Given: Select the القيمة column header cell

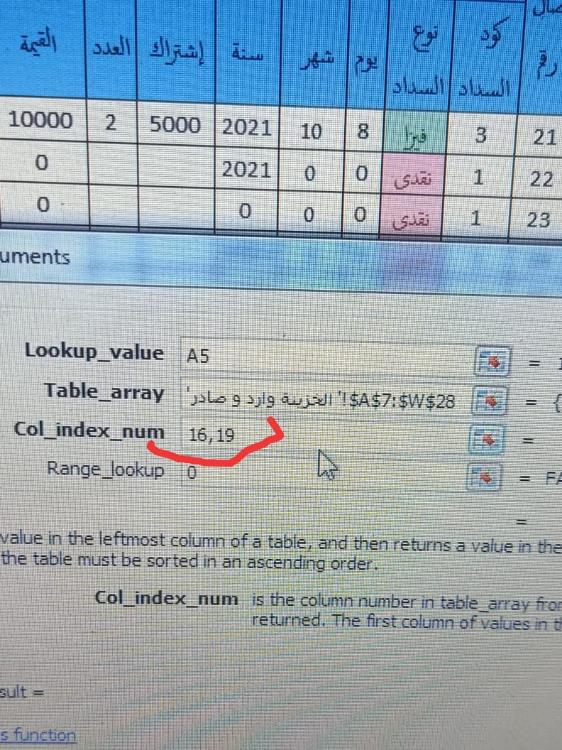Looking at the screenshot, I should tap(42, 49).
